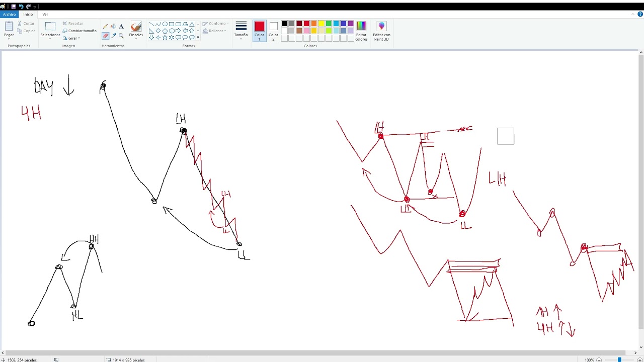Expand the Seleccionar dropdown arrow

(50, 39)
